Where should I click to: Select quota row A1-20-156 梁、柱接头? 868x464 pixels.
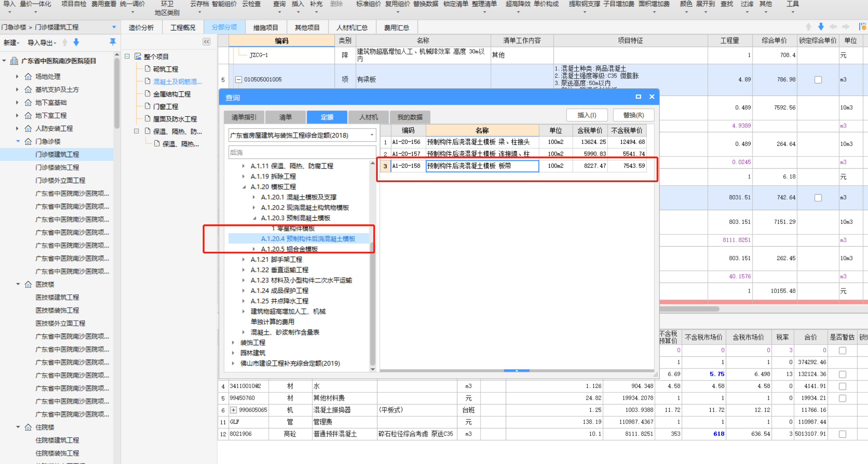513,142
